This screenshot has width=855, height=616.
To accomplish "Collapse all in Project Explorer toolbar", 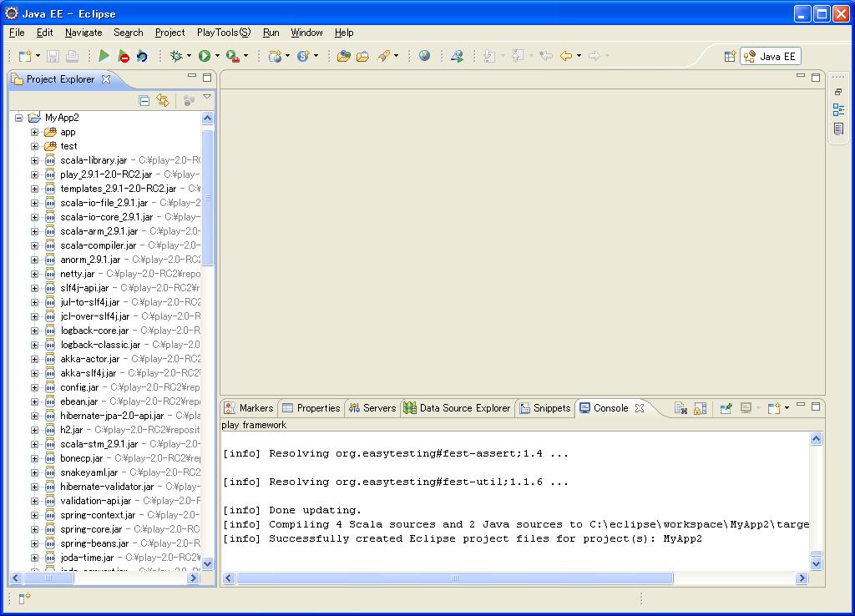I will tap(144, 100).
